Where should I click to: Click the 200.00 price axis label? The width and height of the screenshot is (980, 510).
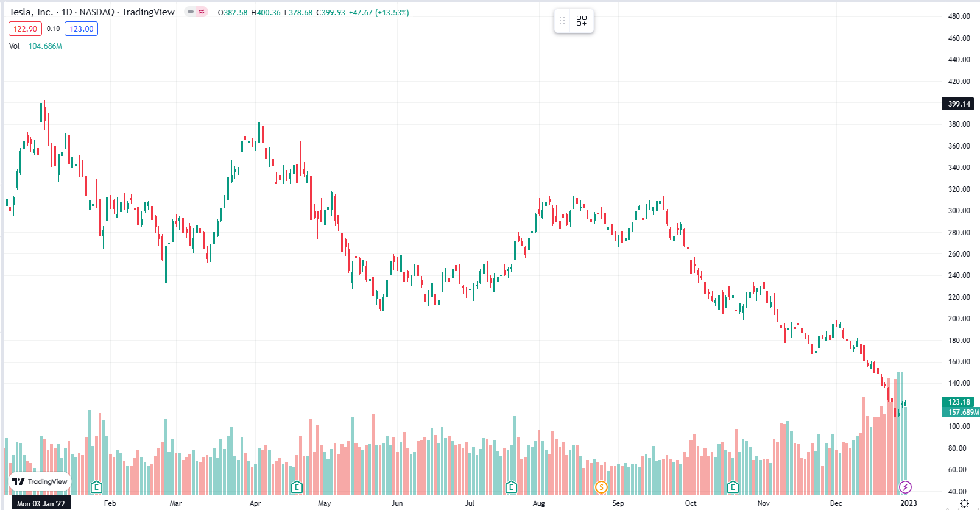pos(959,319)
